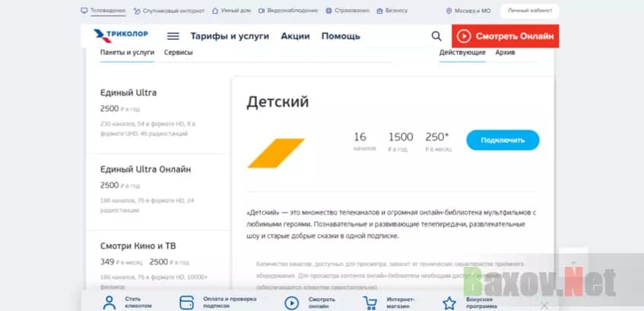Open the Москва и МО region selector

click(x=472, y=11)
